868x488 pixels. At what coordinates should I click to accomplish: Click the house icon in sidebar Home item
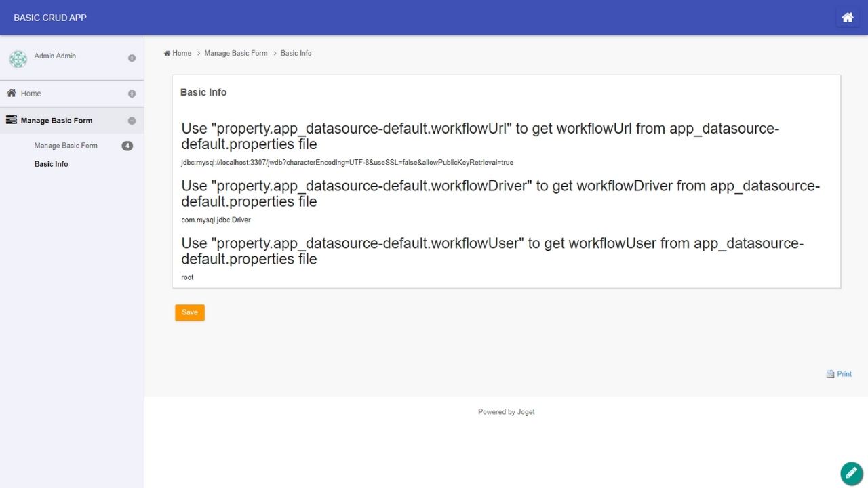coord(12,93)
